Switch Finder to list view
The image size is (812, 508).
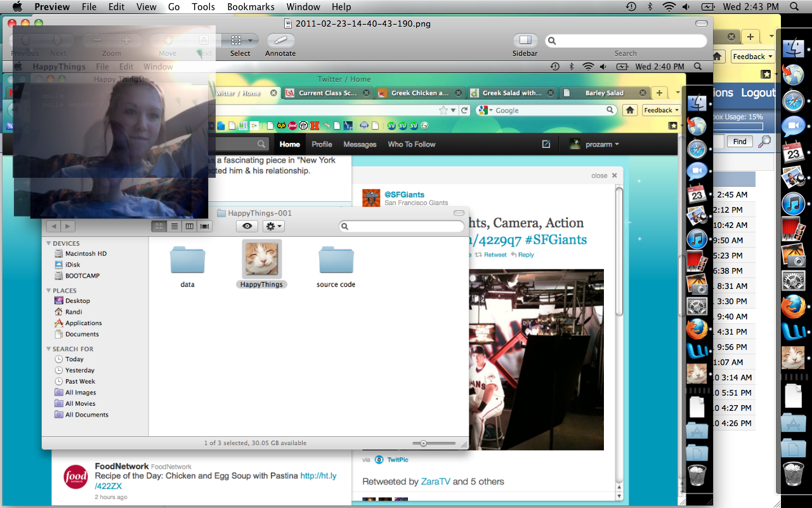coord(174,226)
